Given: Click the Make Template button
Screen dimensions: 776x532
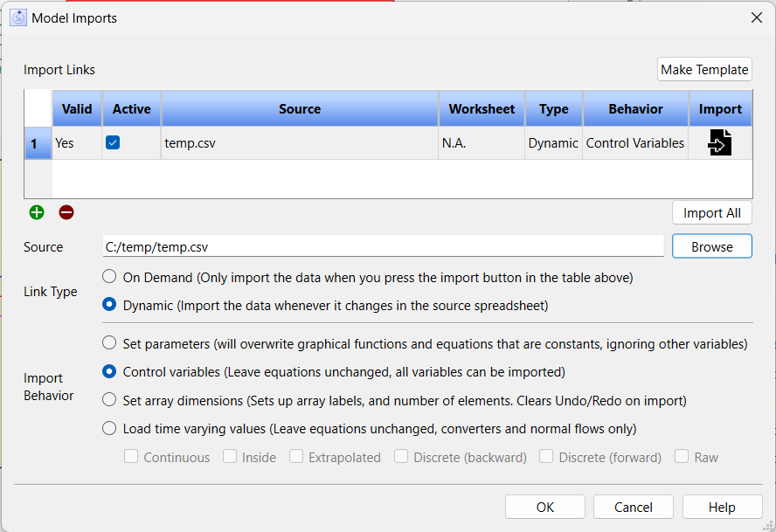Looking at the screenshot, I should pos(704,69).
